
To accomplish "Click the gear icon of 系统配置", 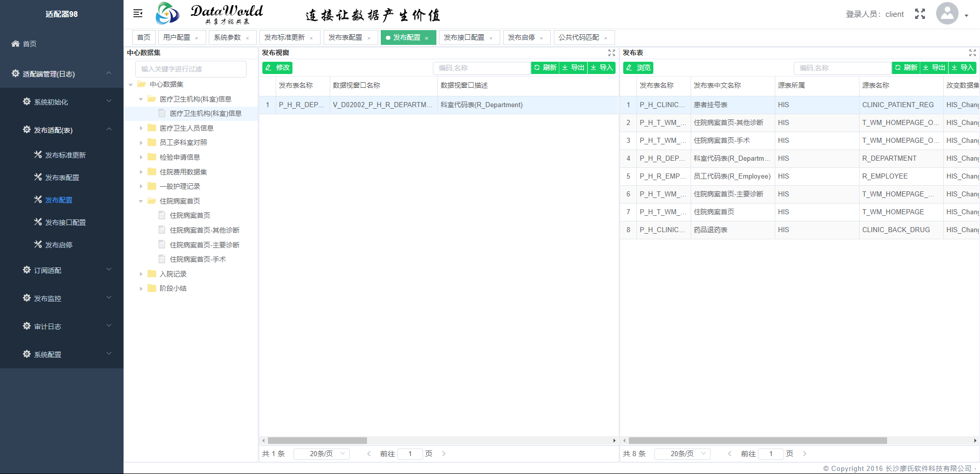I will (27, 354).
